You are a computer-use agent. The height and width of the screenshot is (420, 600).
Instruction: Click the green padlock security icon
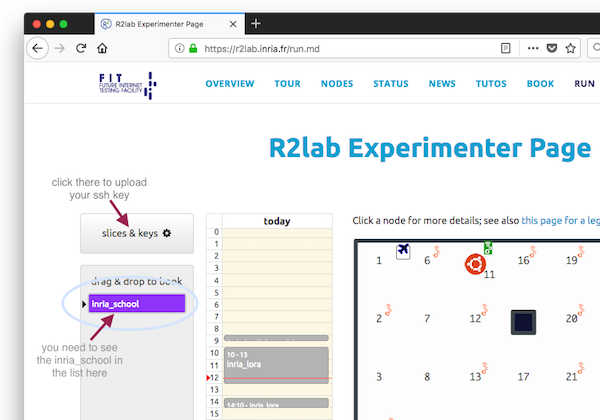193,48
